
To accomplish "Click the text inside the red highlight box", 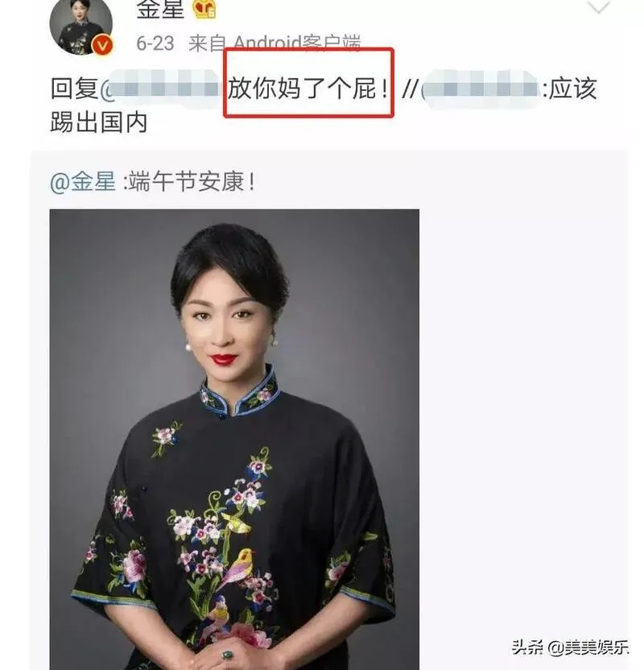I will [308, 89].
